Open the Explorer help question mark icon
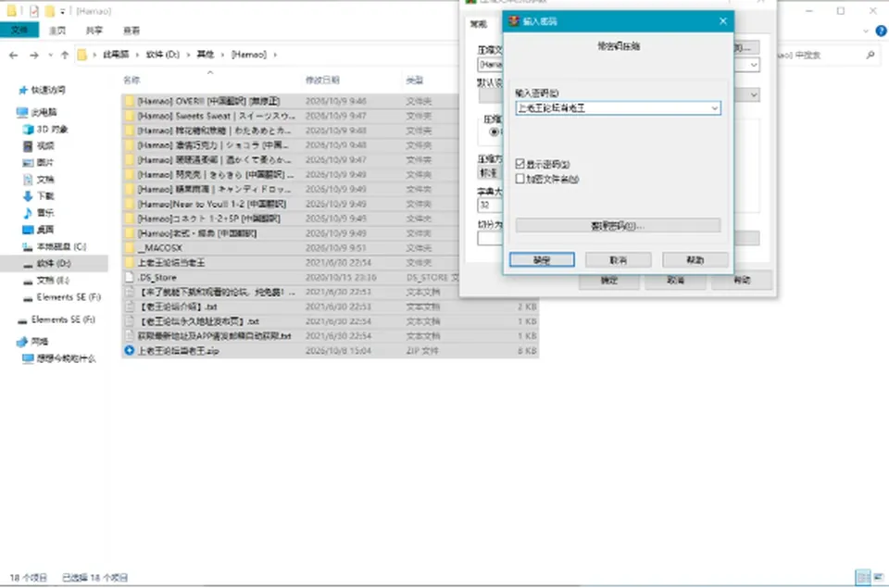 click(x=881, y=31)
